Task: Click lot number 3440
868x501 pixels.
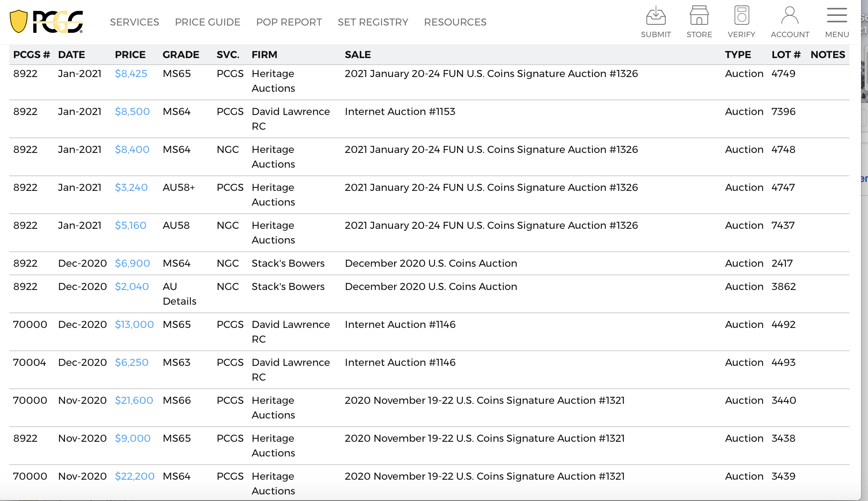Action: tap(784, 400)
